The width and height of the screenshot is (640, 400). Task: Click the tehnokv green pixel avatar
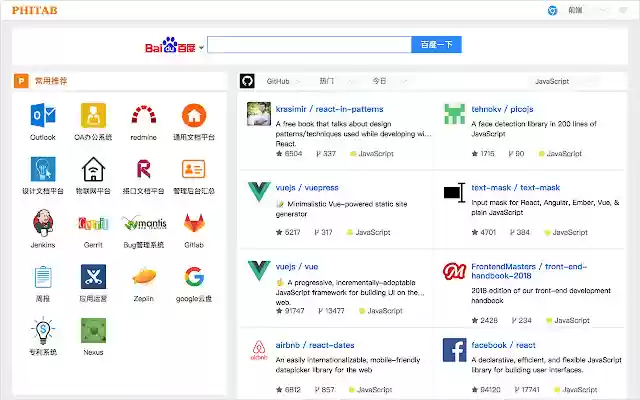coord(454,114)
